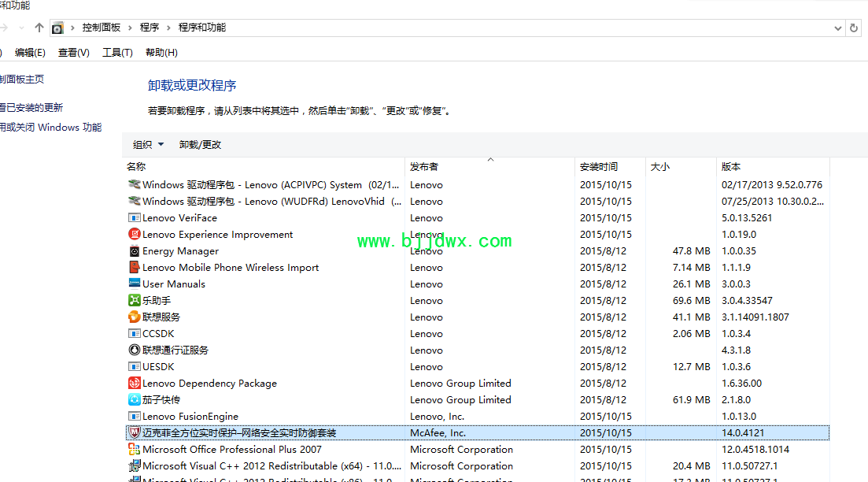
Task: Open the 帮助(H) menu
Action: [x=161, y=53]
